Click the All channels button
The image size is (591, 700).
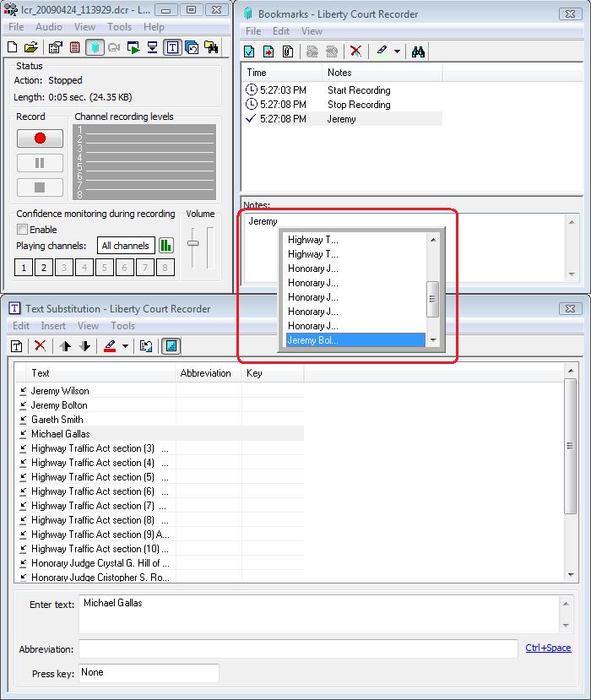click(x=126, y=246)
